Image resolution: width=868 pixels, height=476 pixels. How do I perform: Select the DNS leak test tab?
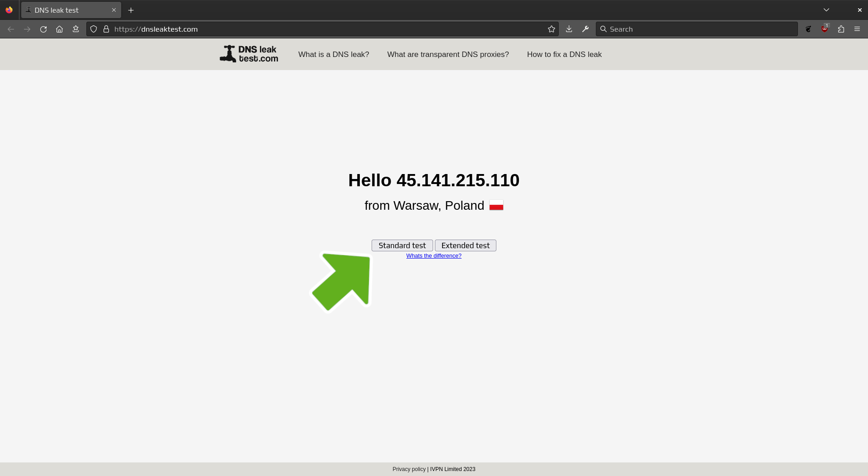tap(63, 10)
